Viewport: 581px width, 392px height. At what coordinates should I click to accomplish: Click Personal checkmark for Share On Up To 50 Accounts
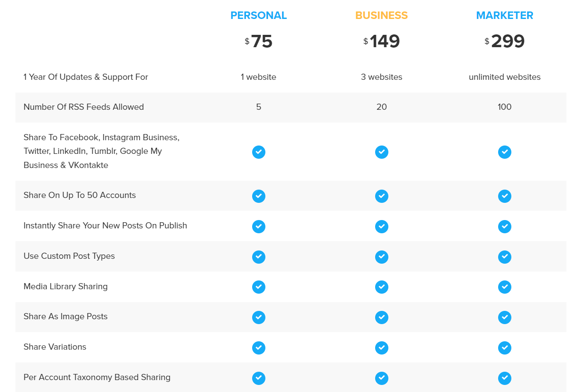coord(259,196)
